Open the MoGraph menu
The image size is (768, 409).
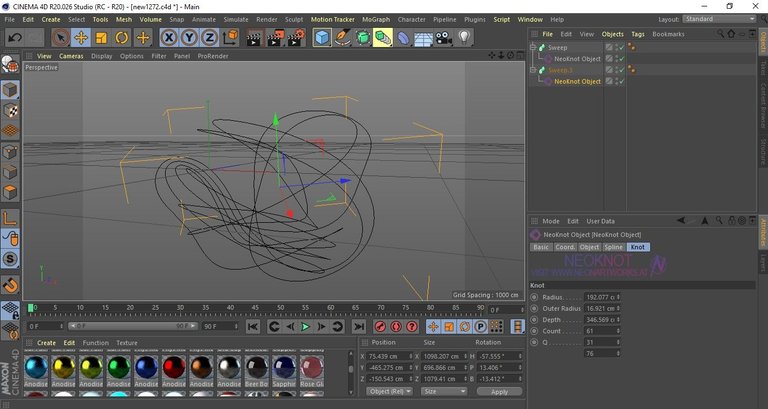[x=376, y=20]
